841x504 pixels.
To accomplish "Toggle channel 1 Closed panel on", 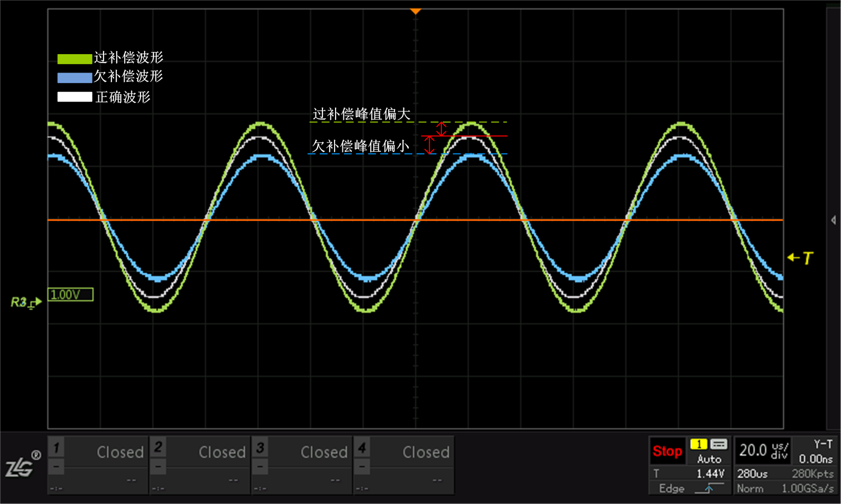I will click(x=98, y=465).
